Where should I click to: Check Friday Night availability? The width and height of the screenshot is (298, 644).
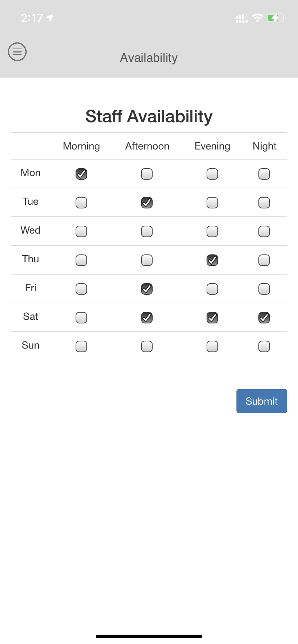click(264, 289)
